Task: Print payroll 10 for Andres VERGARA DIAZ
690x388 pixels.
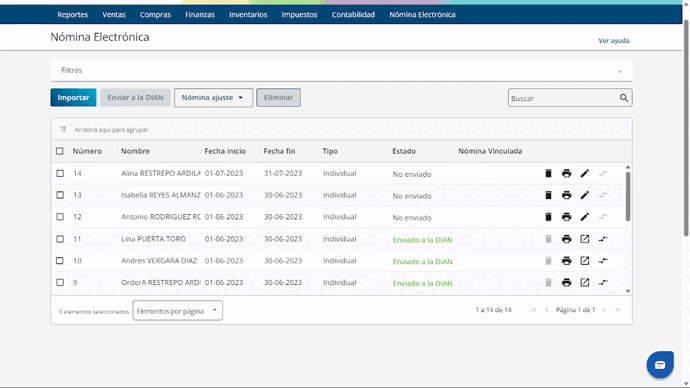Action: 566,261
